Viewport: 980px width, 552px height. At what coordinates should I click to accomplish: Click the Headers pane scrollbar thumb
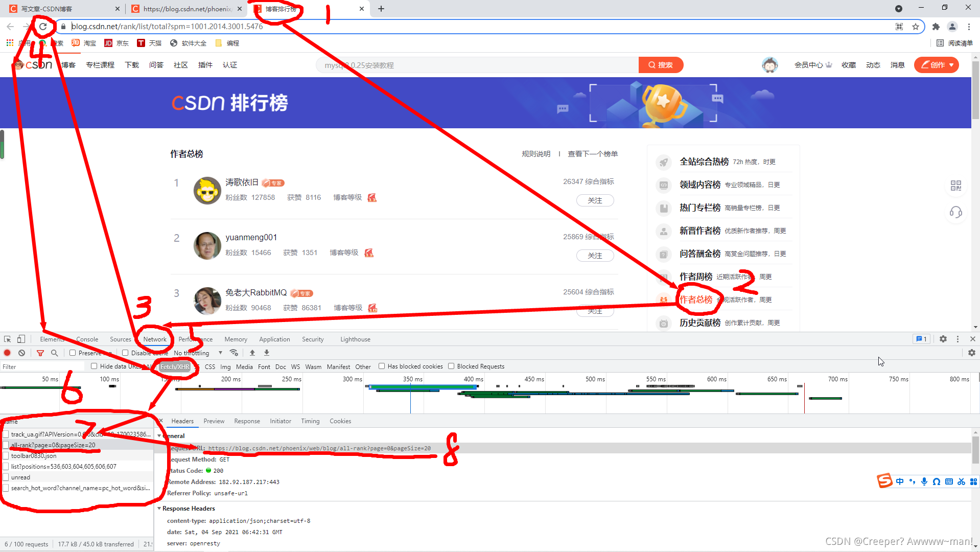(975, 450)
